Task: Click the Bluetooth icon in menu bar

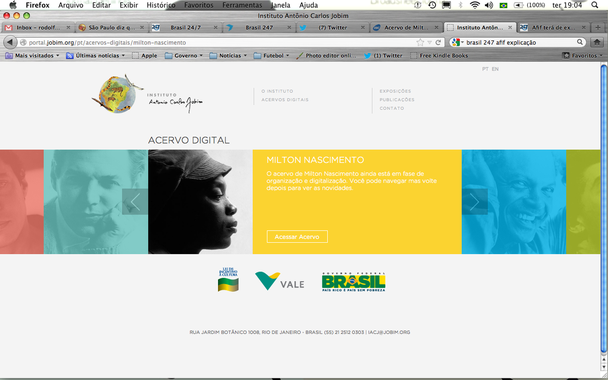Action: (x=461, y=5)
